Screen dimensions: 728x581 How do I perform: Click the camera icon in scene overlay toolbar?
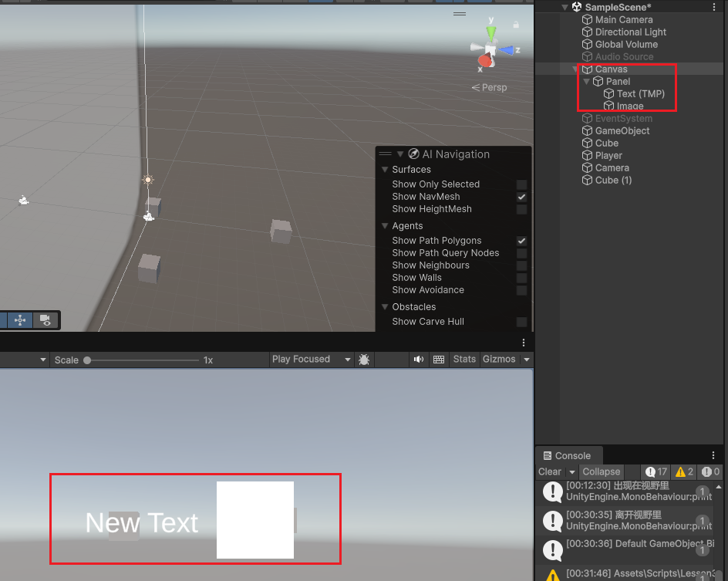45,319
